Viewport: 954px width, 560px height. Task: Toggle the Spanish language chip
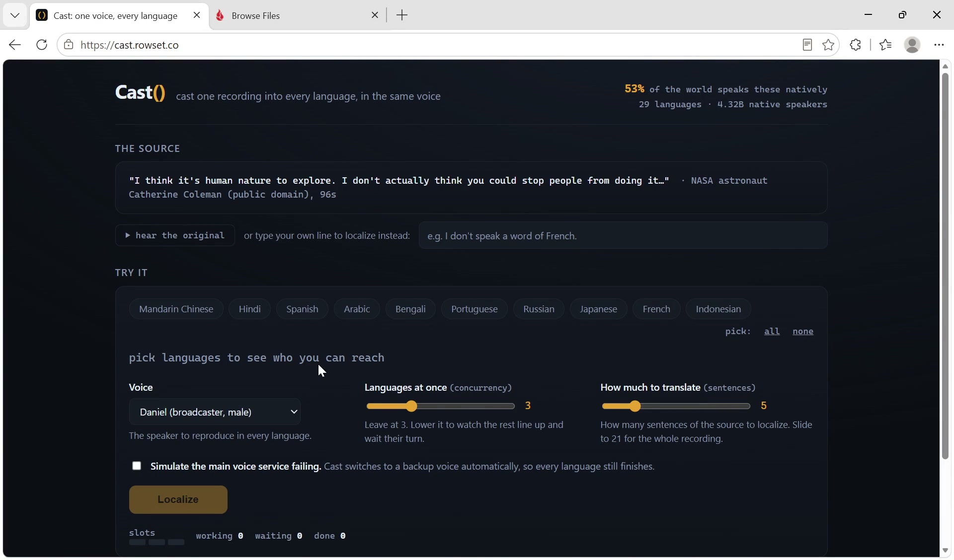pyautogui.click(x=302, y=309)
